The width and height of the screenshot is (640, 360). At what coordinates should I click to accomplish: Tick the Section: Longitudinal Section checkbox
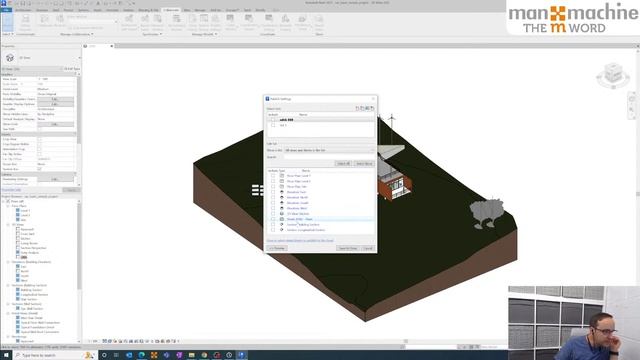(273, 230)
